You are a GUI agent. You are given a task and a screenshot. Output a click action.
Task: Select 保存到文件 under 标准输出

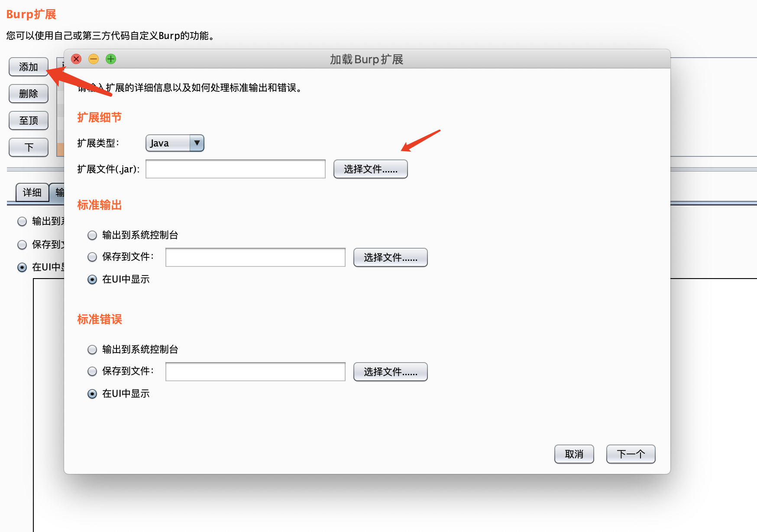click(92, 257)
